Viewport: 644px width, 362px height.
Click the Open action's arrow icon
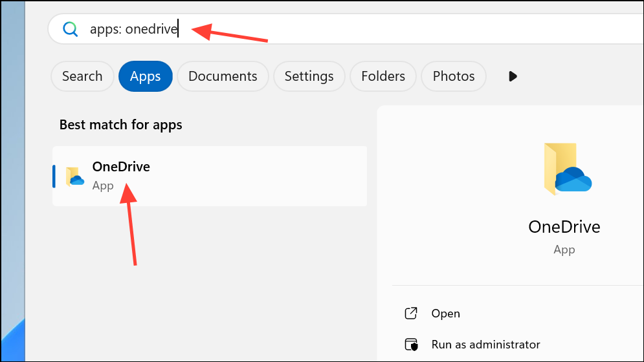point(411,314)
